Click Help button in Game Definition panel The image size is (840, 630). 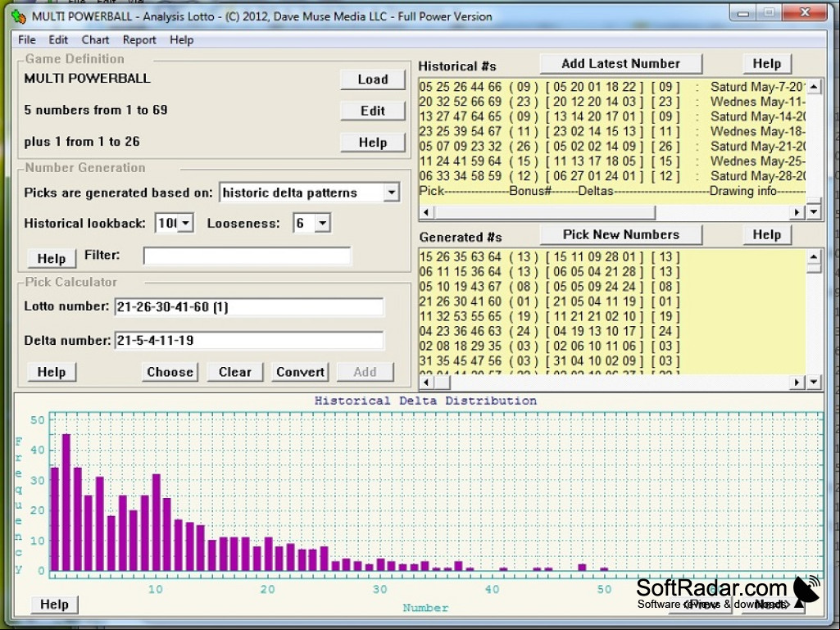click(x=373, y=143)
